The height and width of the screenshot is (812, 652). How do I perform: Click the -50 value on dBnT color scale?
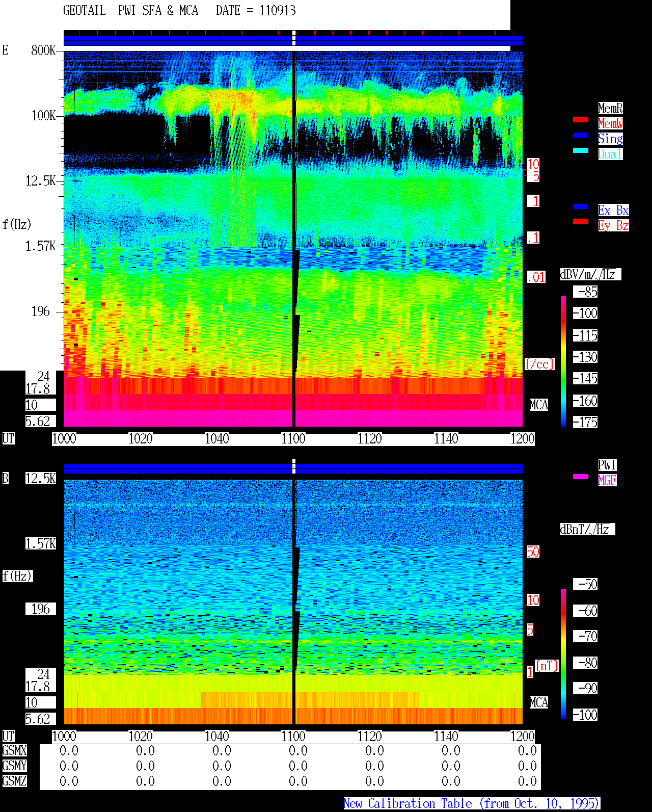click(586, 584)
